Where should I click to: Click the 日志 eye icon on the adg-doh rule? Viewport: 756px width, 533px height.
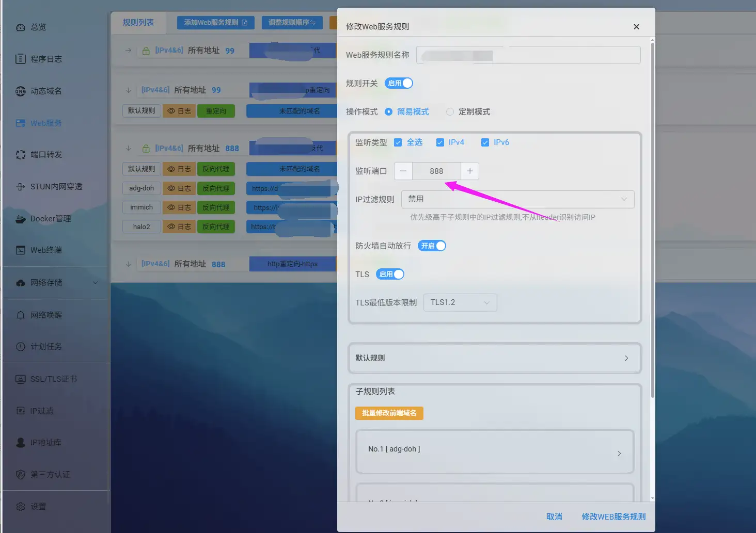[x=179, y=188]
